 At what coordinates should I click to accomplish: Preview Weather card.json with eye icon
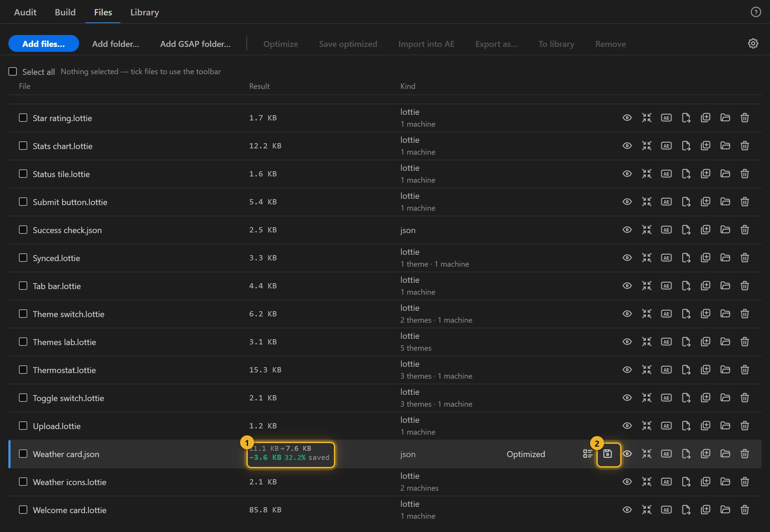coord(627,454)
